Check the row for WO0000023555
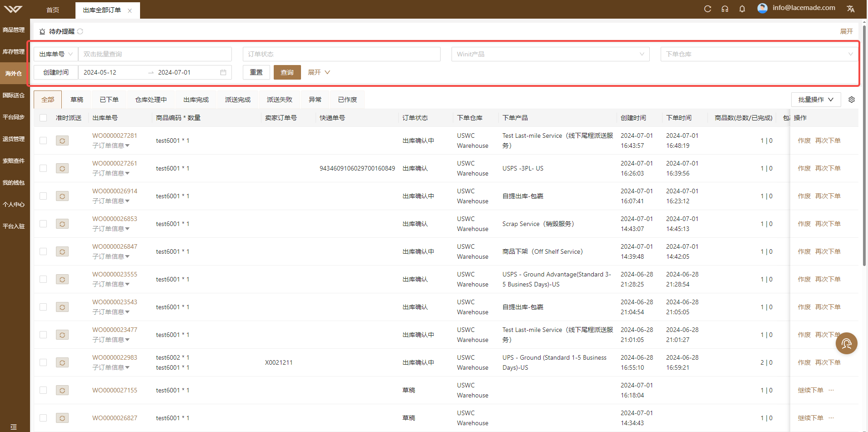Viewport: 868px width, 432px height. (x=43, y=279)
